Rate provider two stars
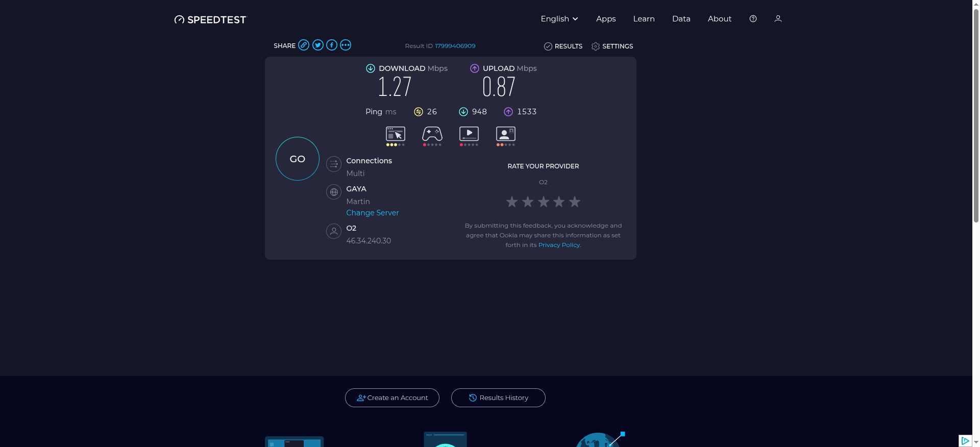 pos(528,202)
